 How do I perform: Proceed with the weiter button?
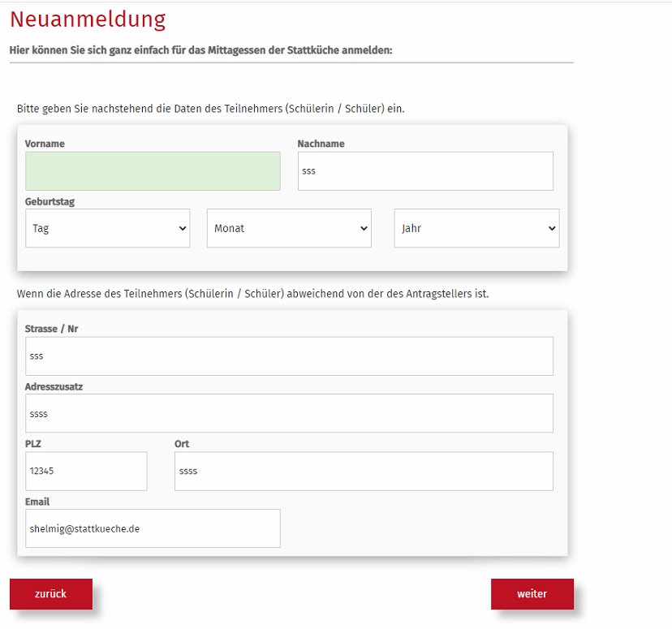pyautogui.click(x=532, y=593)
